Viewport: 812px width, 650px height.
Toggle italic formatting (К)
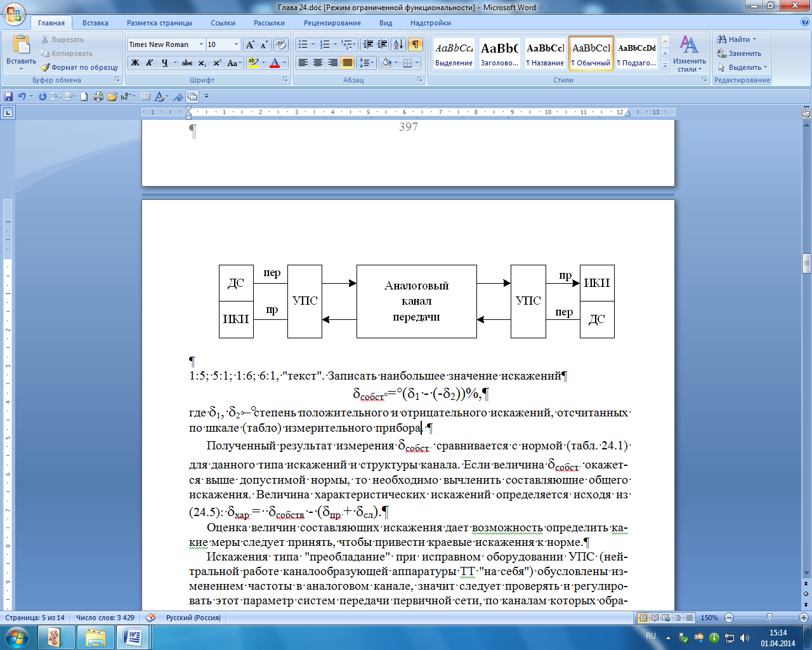[150, 63]
